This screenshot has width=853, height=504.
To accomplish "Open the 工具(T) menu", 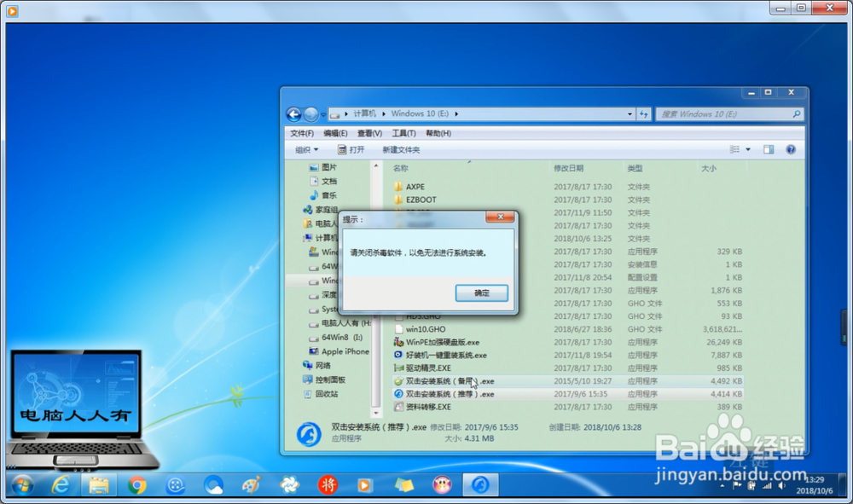I will pyautogui.click(x=403, y=133).
